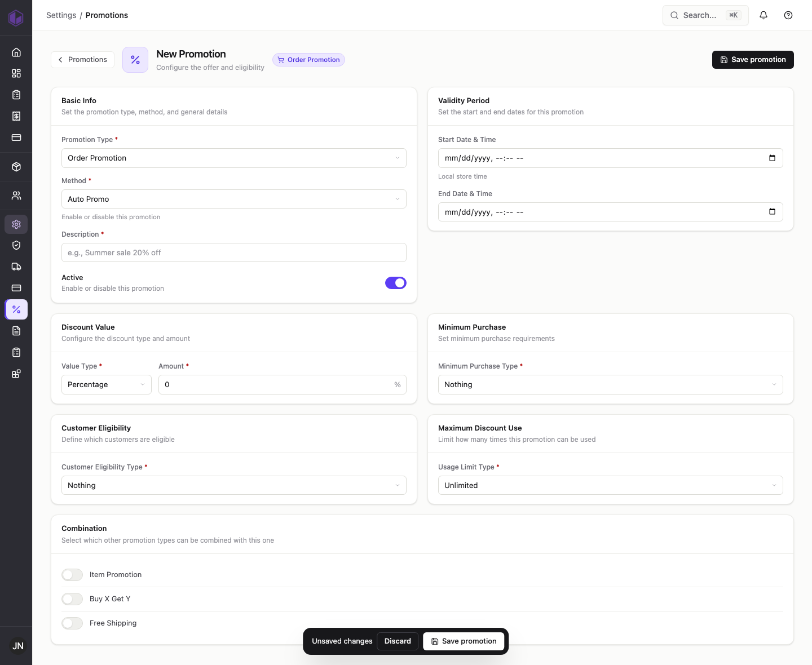Click the 'Unsaved changes' label
This screenshot has width=812, height=665.
[x=342, y=641]
